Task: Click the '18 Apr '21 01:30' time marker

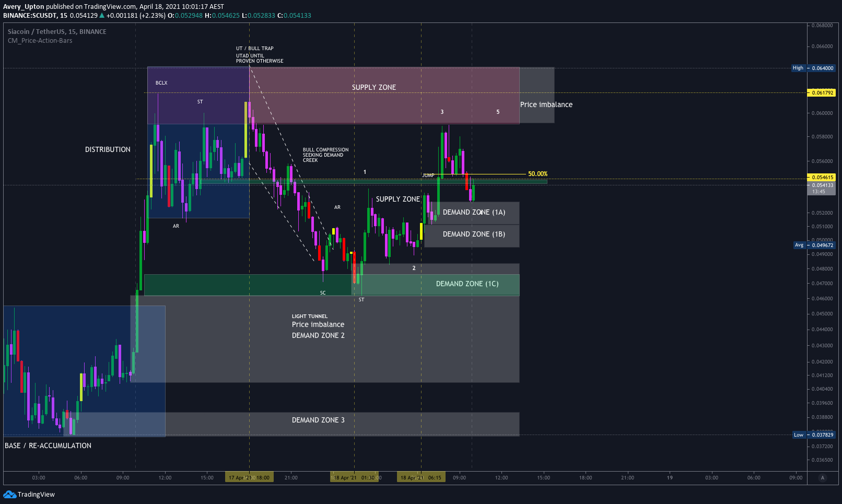Action: [x=355, y=477]
